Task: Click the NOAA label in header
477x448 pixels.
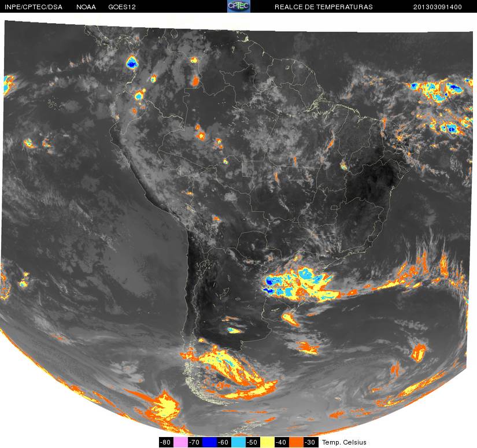Action: [86, 7]
